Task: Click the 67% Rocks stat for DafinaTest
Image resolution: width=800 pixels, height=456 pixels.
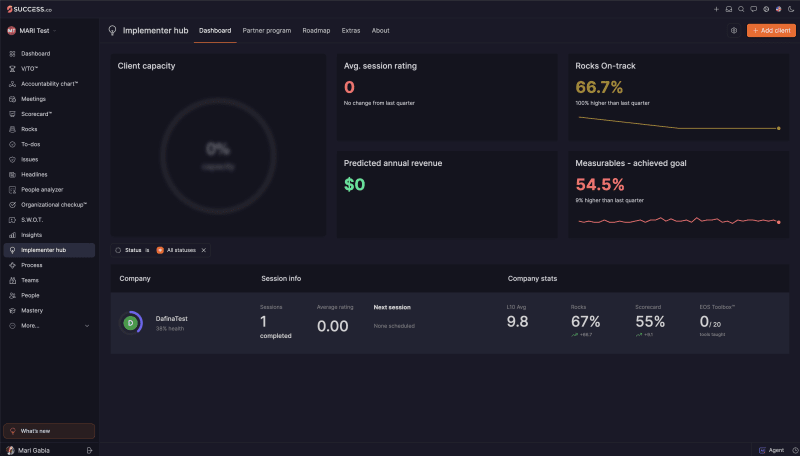Action: click(x=585, y=322)
